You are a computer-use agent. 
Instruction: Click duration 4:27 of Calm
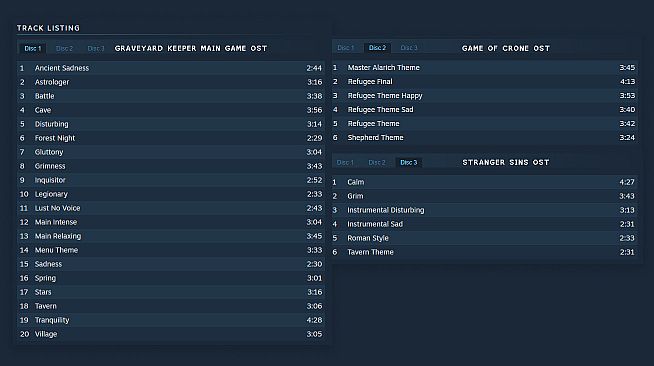pyautogui.click(x=627, y=182)
